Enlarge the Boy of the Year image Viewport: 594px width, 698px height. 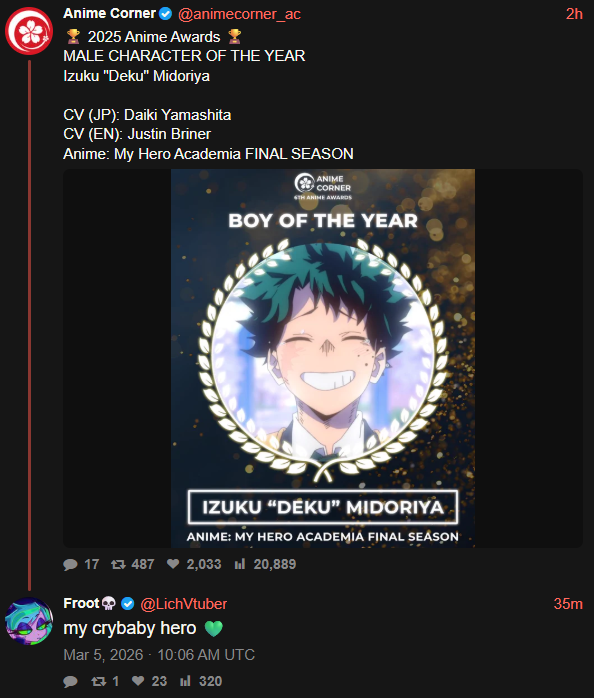[x=323, y=358]
